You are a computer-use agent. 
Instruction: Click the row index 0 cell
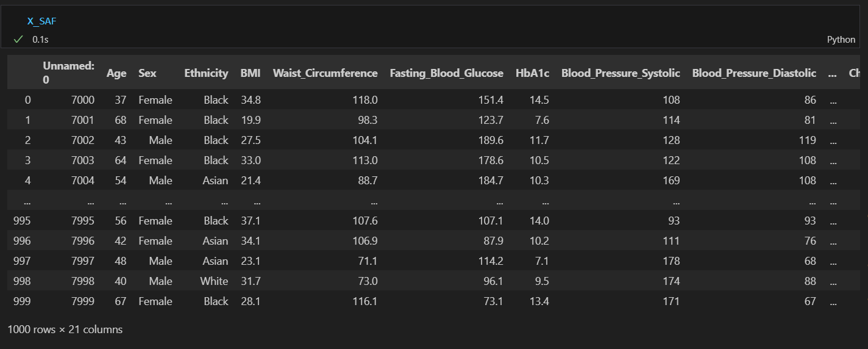pos(27,100)
